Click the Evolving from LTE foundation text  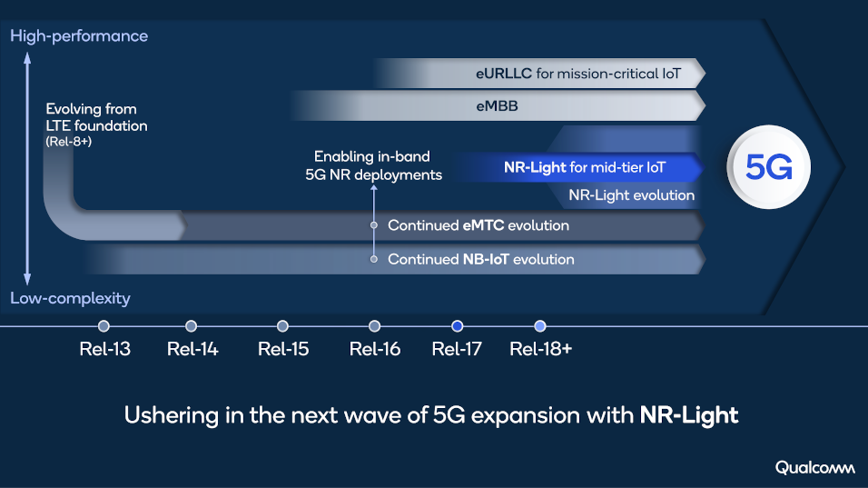click(x=96, y=124)
